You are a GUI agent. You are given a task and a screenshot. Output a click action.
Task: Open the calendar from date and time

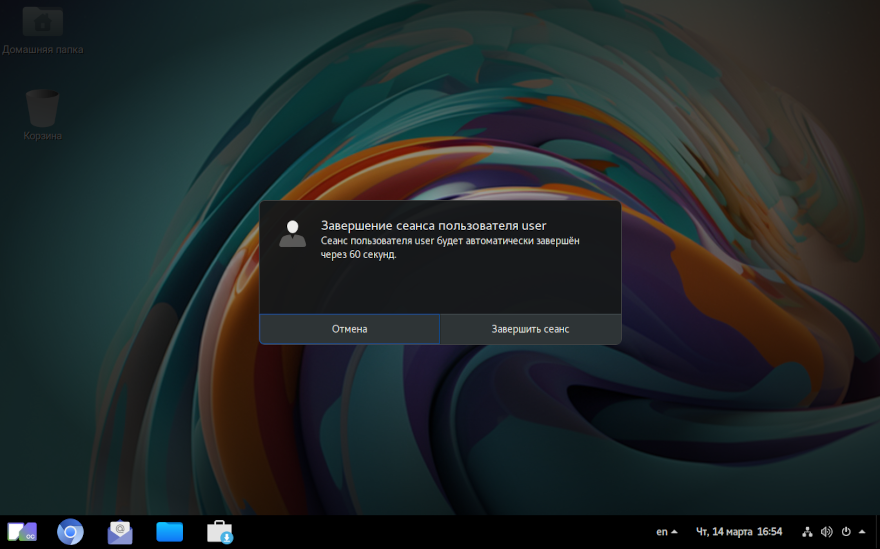coord(739,532)
